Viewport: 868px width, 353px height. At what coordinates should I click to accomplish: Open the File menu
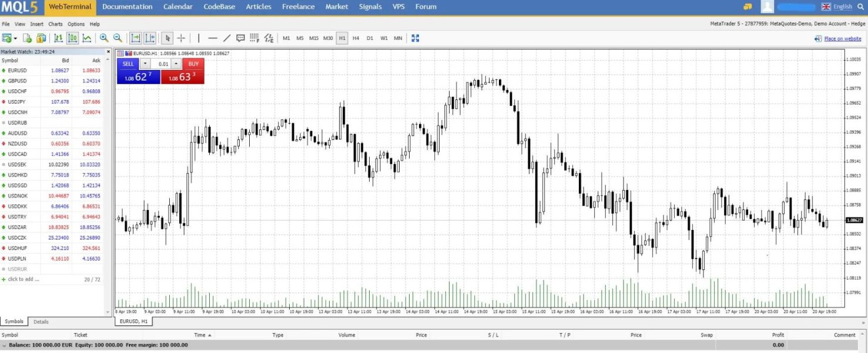click(x=6, y=24)
